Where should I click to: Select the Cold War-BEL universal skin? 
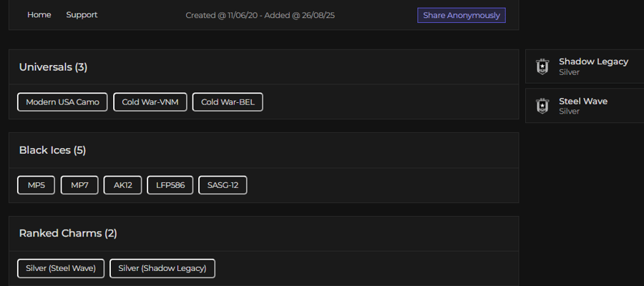coord(228,102)
